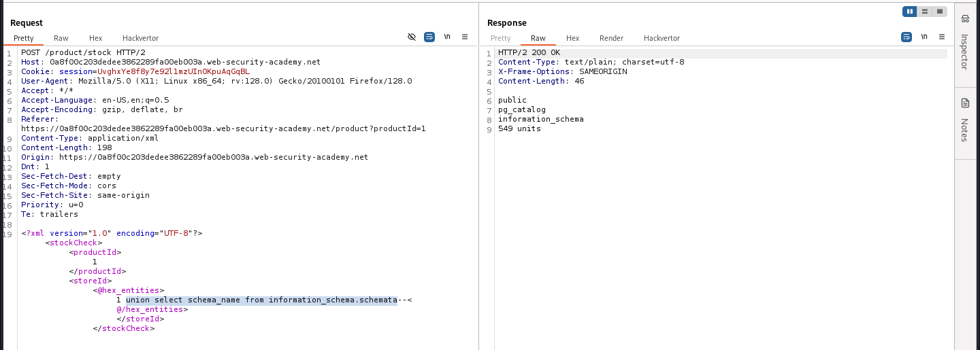Click 'information_schema' in response body
Viewport: 980px width, 350px height.
[541, 119]
